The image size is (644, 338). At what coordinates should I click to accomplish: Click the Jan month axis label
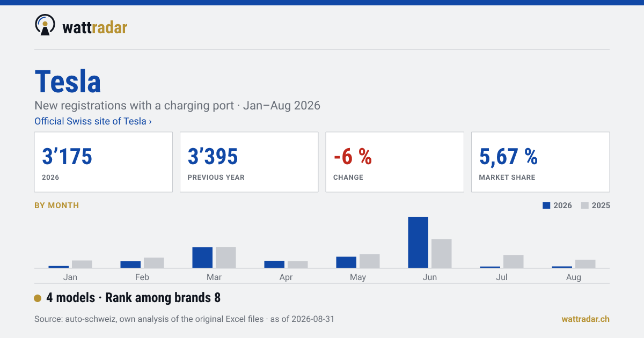(x=70, y=277)
